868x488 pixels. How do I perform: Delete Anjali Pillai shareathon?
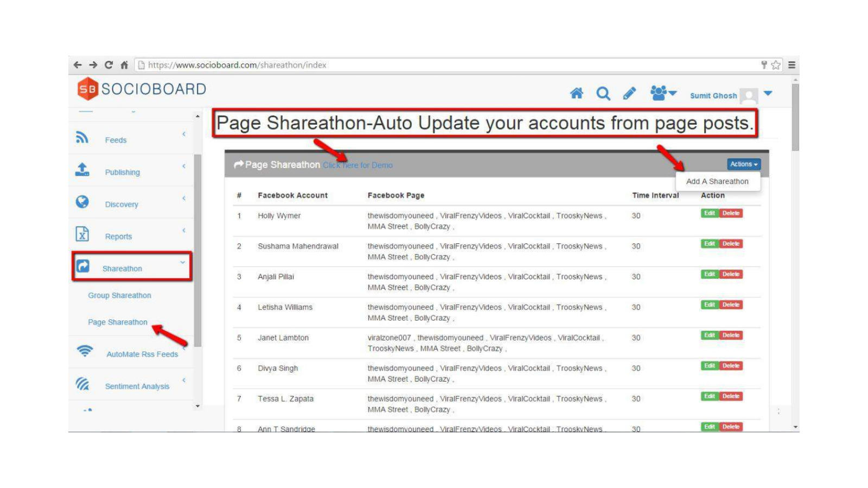click(x=731, y=274)
